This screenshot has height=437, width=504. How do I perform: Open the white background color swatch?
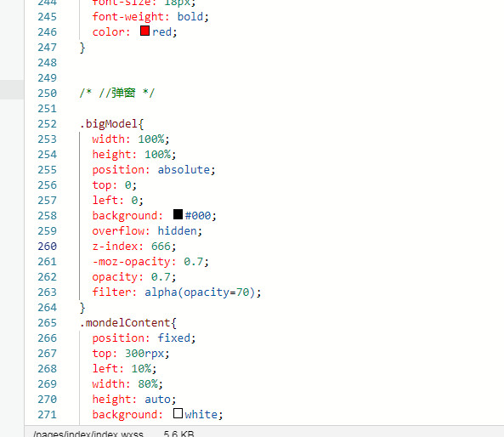pos(178,413)
